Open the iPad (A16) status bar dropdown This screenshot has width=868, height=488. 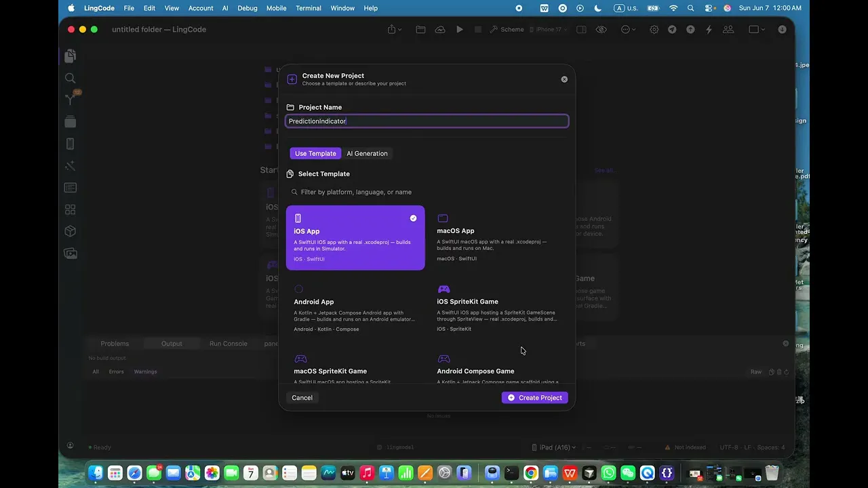554,447
